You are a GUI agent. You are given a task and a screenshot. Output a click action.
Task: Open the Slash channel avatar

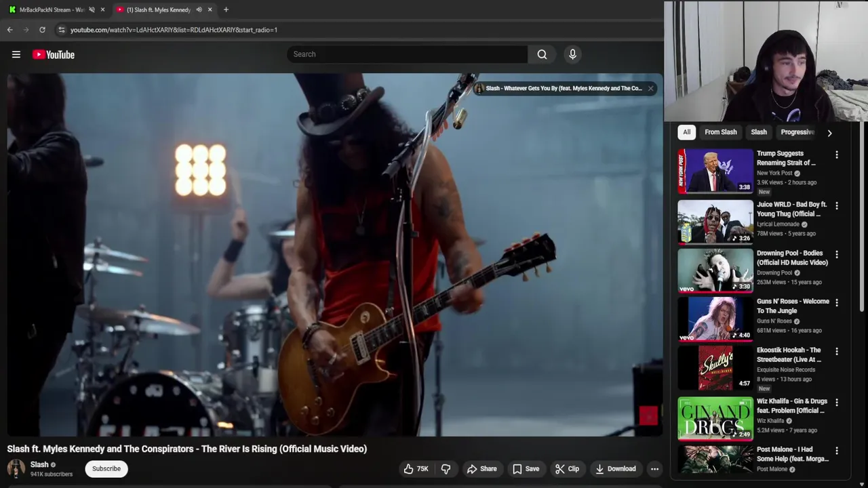point(16,468)
